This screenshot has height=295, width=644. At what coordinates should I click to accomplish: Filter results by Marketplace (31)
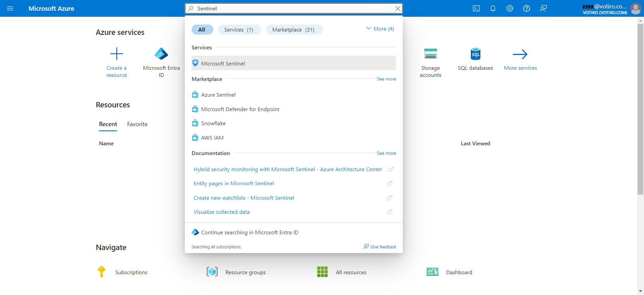(x=294, y=30)
